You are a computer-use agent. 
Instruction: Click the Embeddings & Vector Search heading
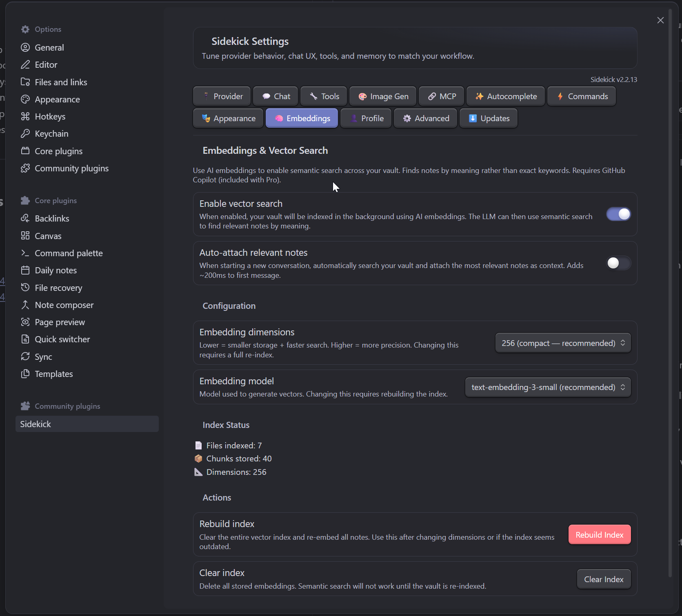(x=265, y=151)
